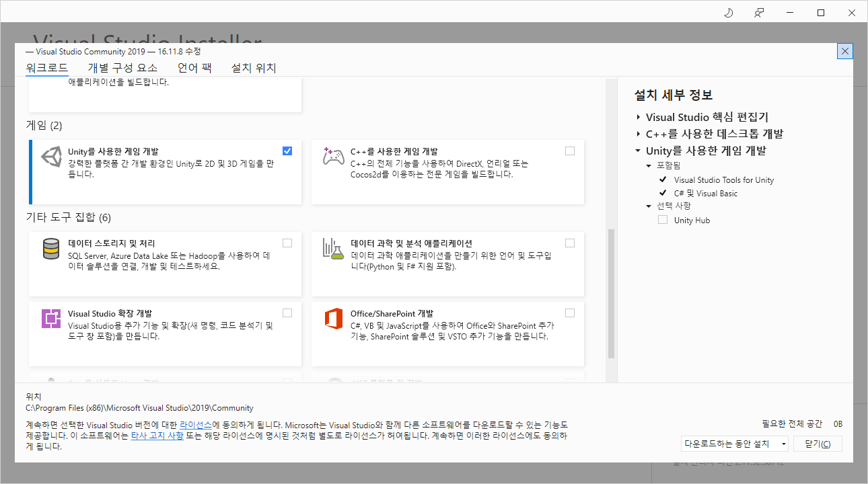868x484 pixels.
Task: Enable the optional Unity Hub component
Action: tap(663, 220)
